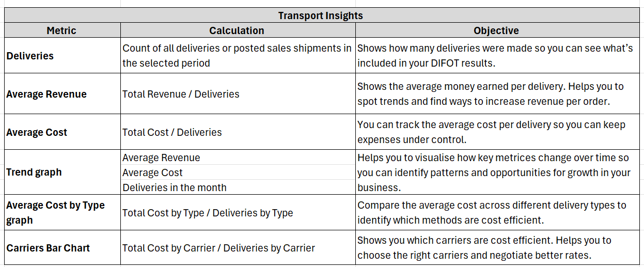Click the bold Deliveries metric cell
The height and width of the screenshot is (267, 644).
pyautogui.click(x=30, y=56)
